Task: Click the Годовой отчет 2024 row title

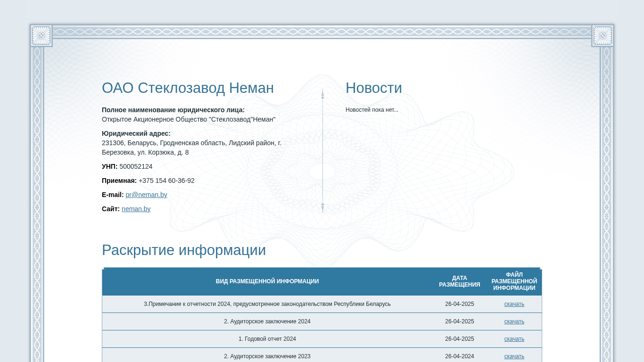Action: (267, 339)
